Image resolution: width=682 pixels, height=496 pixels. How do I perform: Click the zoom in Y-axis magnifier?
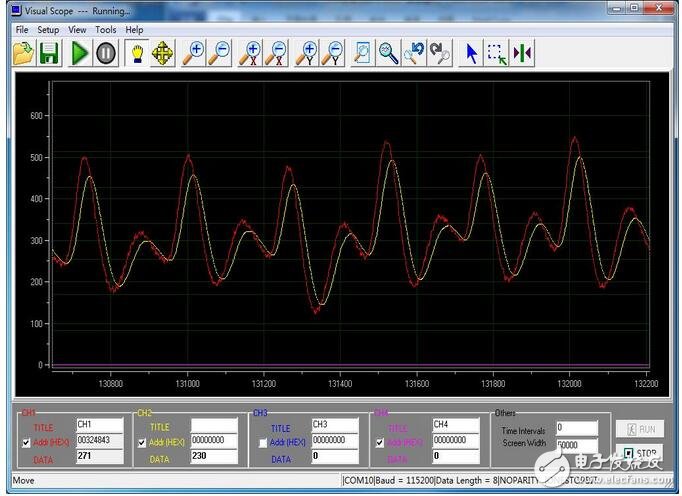pyautogui.click(x=307, y=53)
